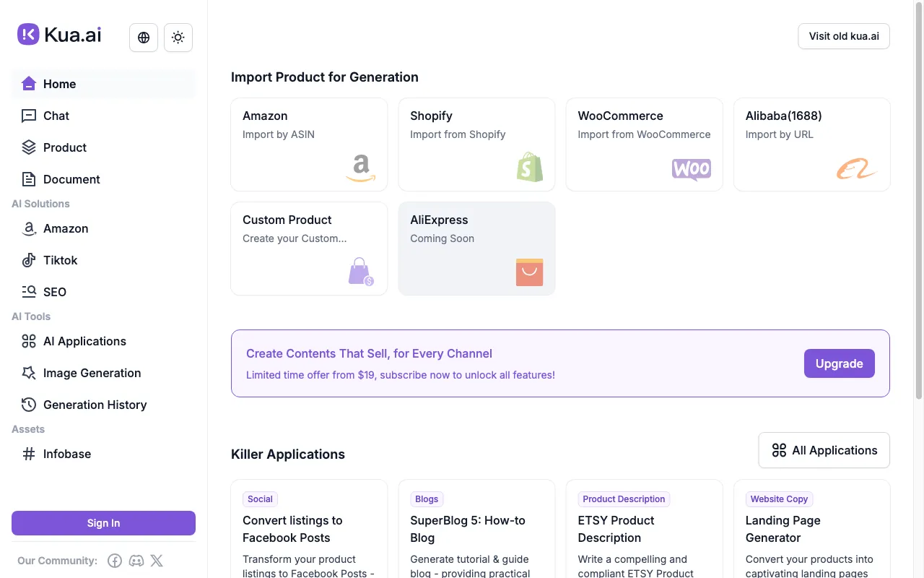
Task: Click the purple bag icon on the Custom Product card
Action: [x=361, y=272]
